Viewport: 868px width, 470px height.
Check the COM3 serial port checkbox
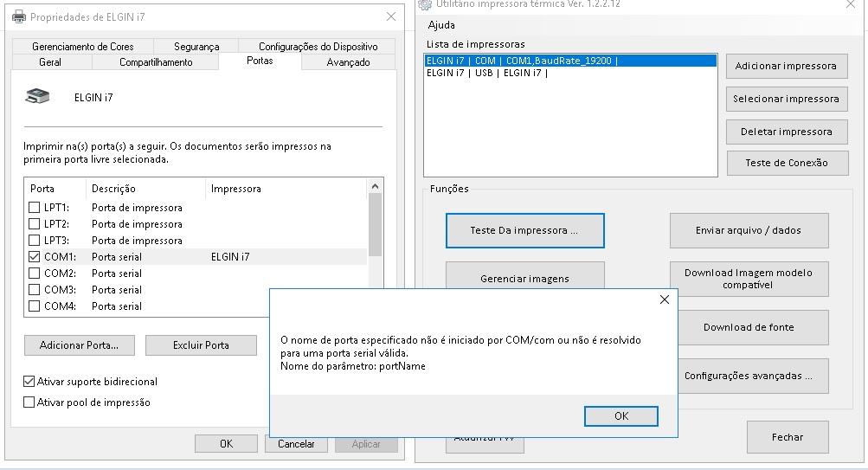click(x=35, y=289)
